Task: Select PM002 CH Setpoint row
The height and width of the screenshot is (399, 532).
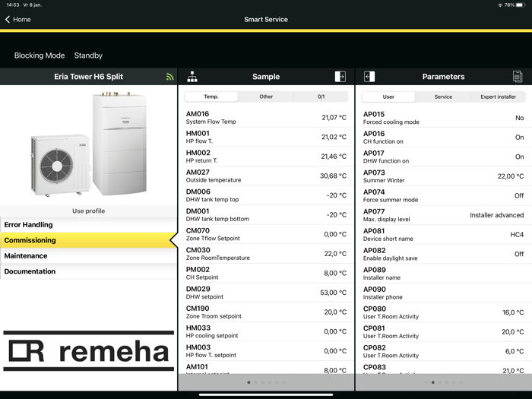Action: click(x=266, y=273)
